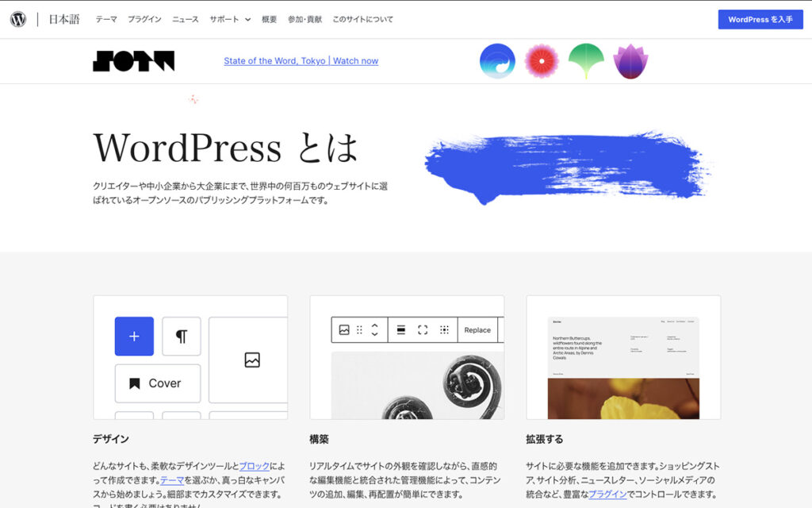Image resolution: width=812 pixels, height=508 pixels.
Task: Click the WordPress logo icon
Action: tap(18, 19)
